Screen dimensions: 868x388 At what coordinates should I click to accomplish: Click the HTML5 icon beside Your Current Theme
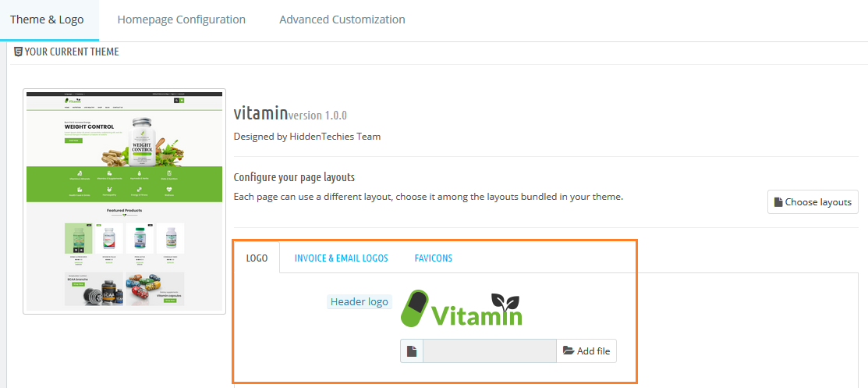pos(18,52)
